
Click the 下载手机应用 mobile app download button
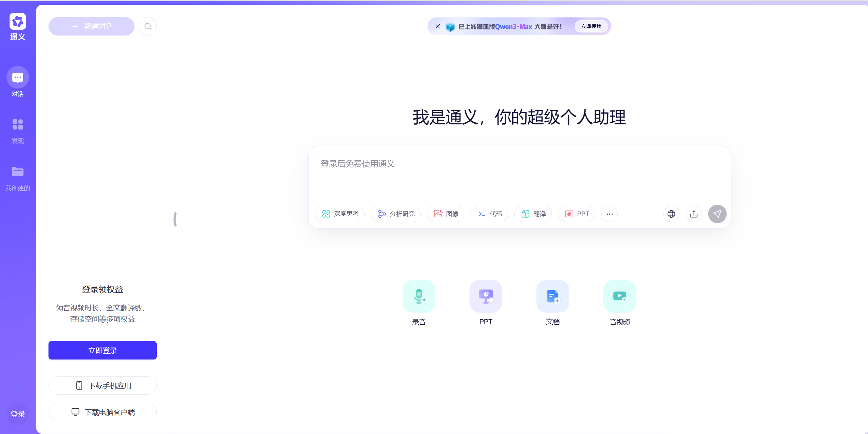102,385
